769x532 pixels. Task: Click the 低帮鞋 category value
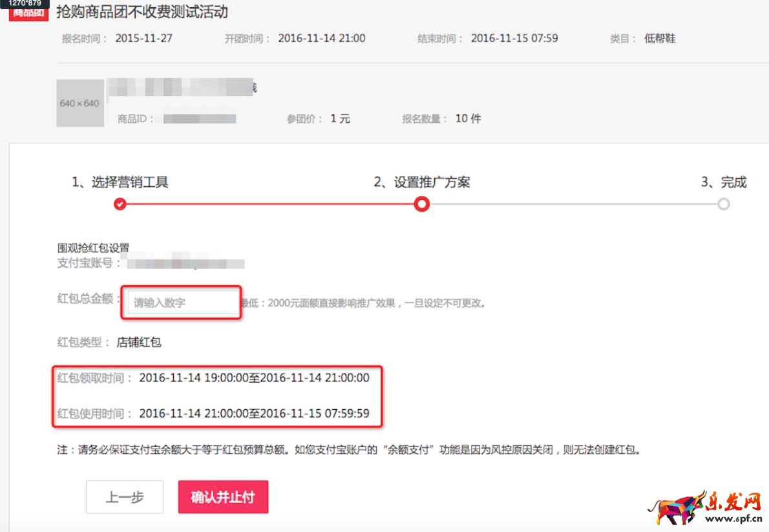[x=659, y=38]
